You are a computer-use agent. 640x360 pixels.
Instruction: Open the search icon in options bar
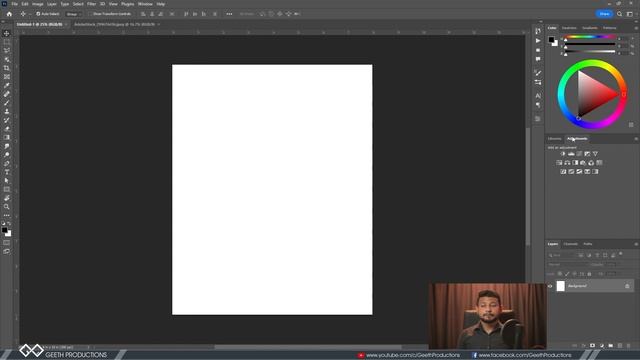point(619,14)
